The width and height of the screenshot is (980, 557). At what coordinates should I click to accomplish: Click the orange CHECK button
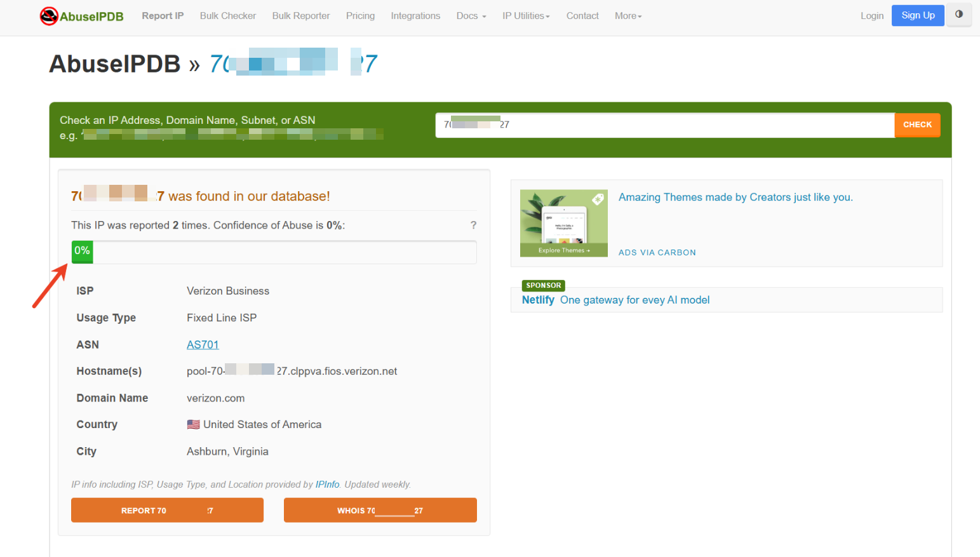917,125
